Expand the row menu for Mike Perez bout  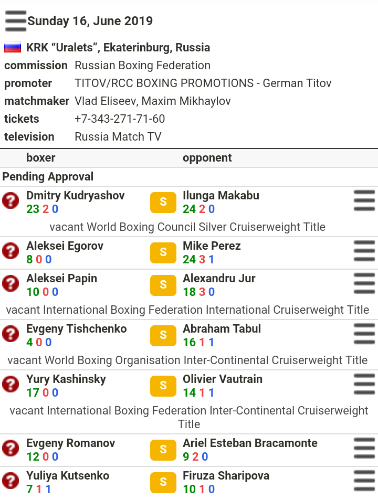[364, 251]
